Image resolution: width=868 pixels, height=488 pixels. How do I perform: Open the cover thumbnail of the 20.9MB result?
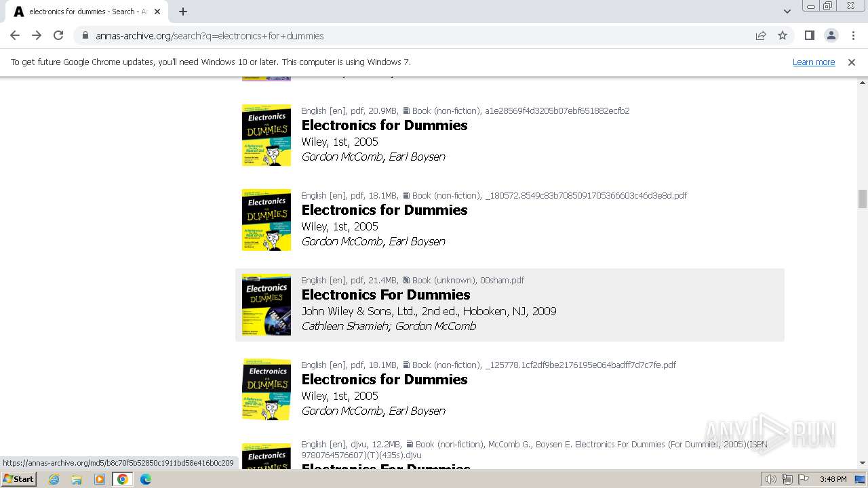(x=267, y=135)
